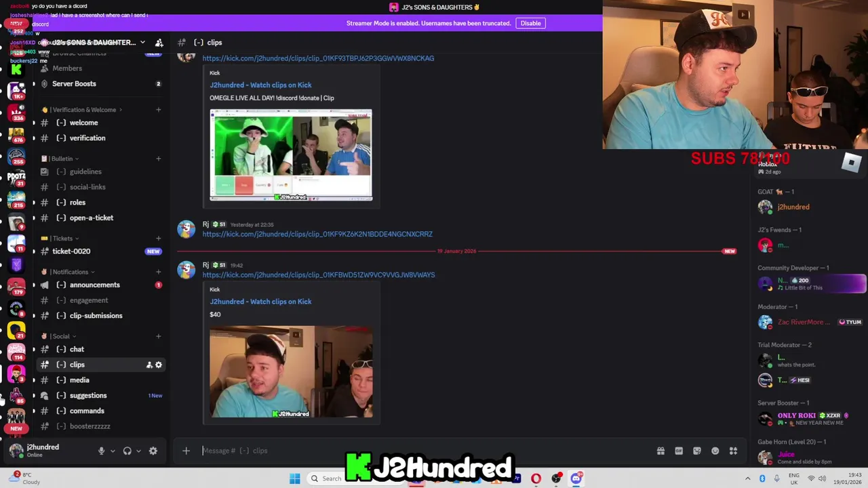This screenshot has width=868, height=488.
Task: Open the server with 179 badge
Action: [x=16, y=287]
